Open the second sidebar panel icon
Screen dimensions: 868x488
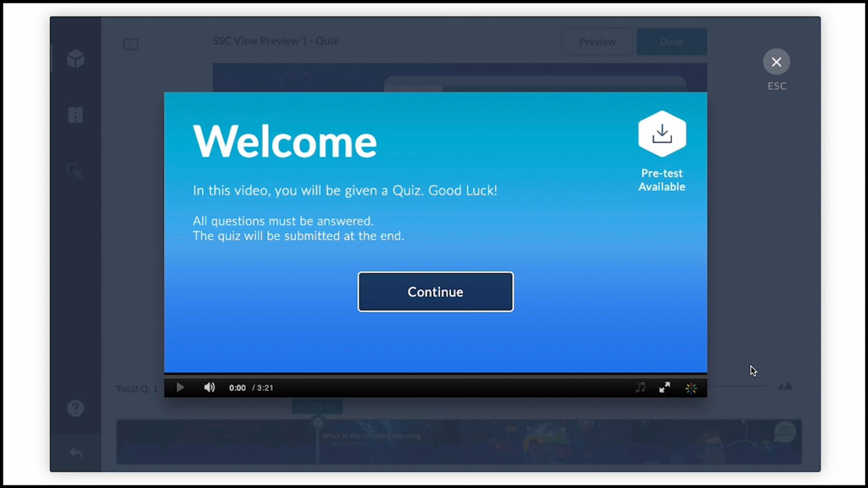click(x=75, y=115)
